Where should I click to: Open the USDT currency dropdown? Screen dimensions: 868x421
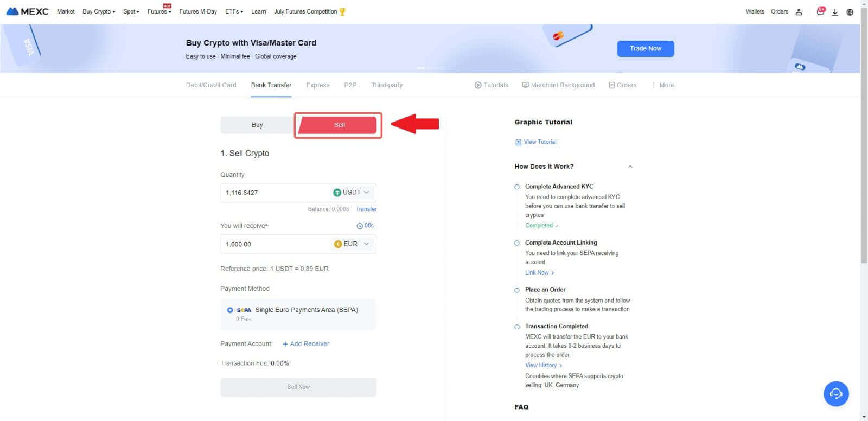click(x=352, y=193)
